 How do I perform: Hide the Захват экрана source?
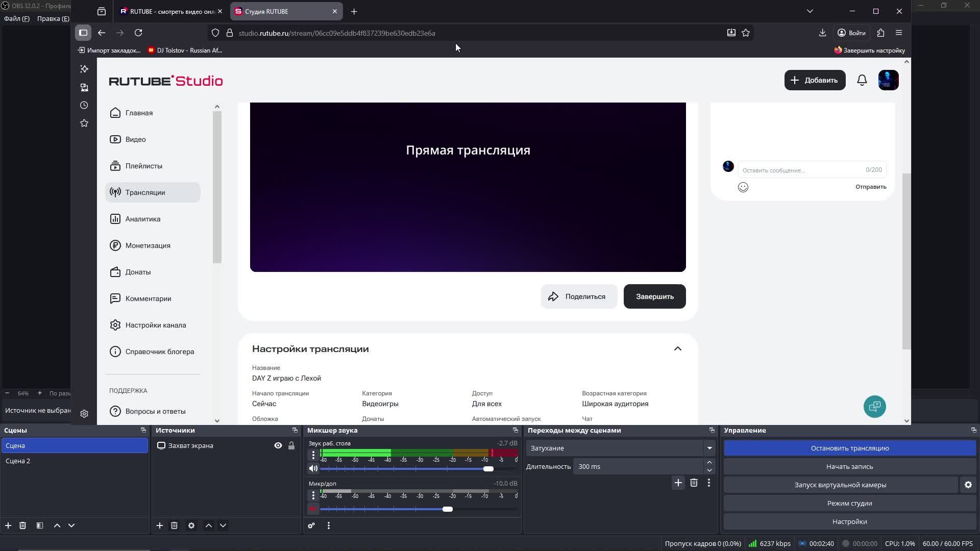(278, 445)
